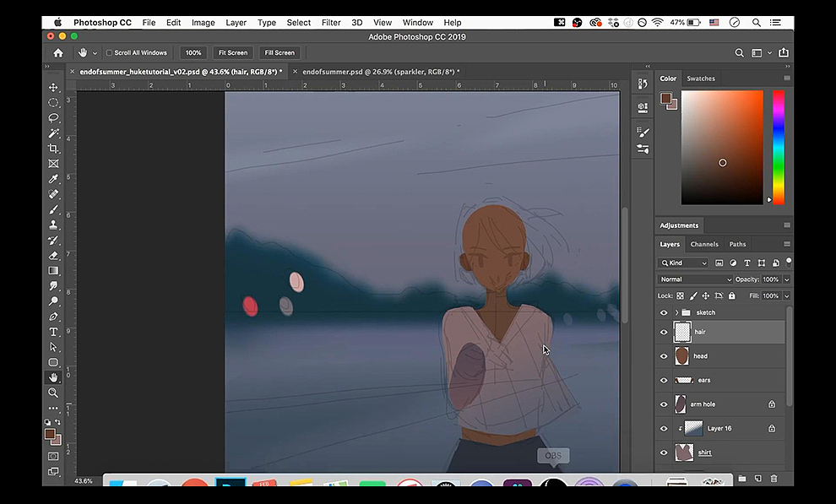
Task: Expand the sketch layer group
Action: click(676, 312)
